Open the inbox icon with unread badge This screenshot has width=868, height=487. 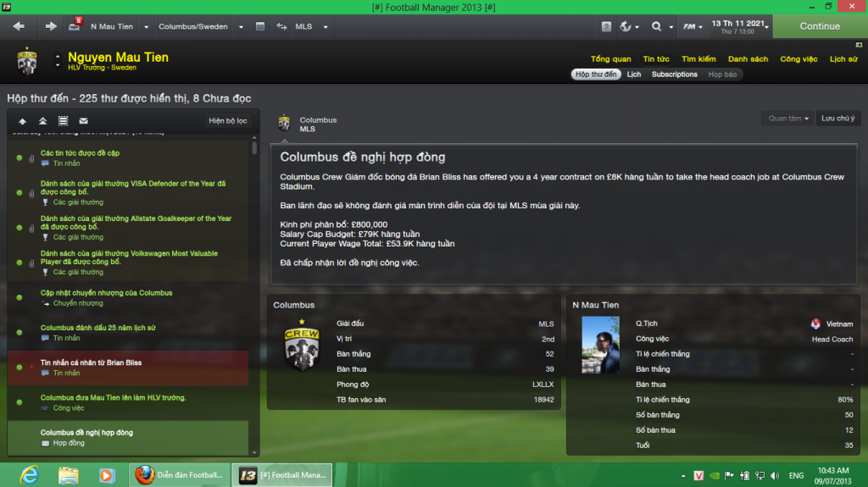coord(75,25)
